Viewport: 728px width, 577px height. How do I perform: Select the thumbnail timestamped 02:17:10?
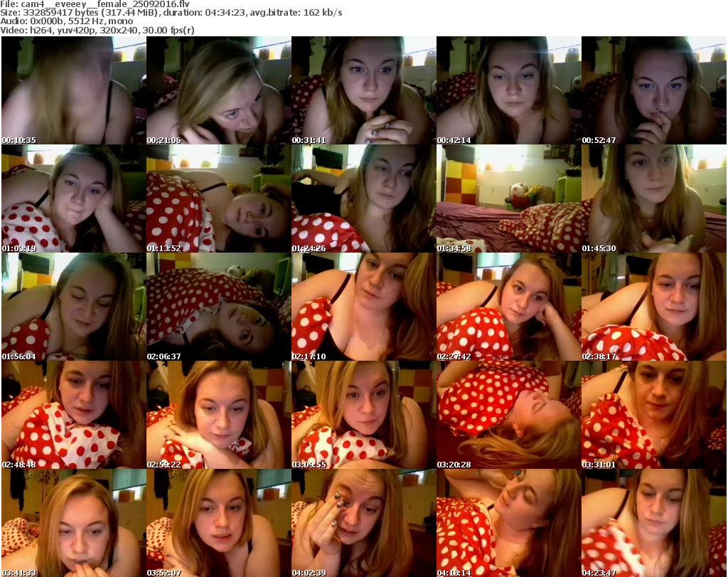(x=364, y=307)
